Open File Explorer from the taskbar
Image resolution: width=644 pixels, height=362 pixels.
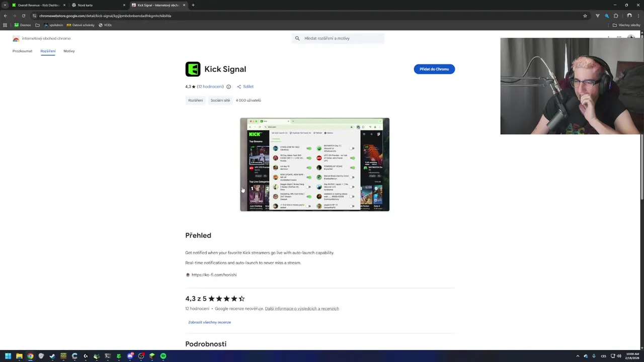tap(19, 356)
